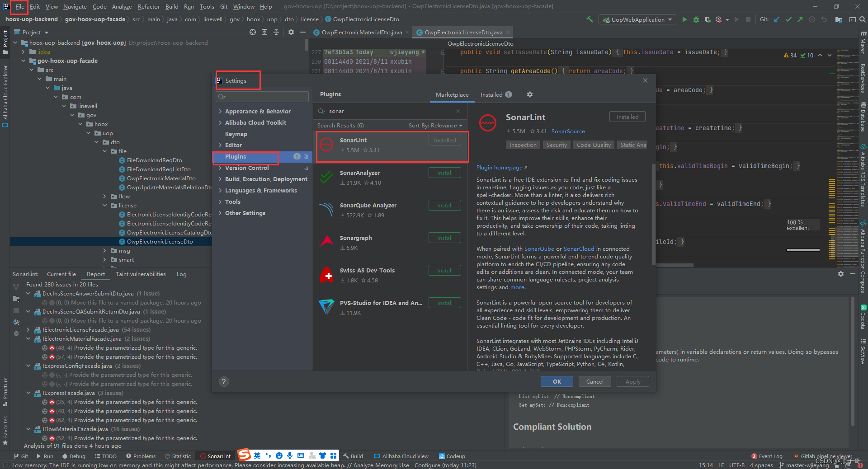Viewport: 868px width, 469px height.
Task: Click the Profiler run icon
Action: pos(719,19)
